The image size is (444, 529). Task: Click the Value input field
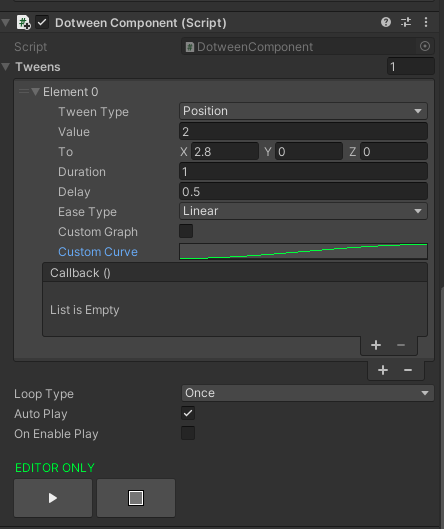point(303,131)
